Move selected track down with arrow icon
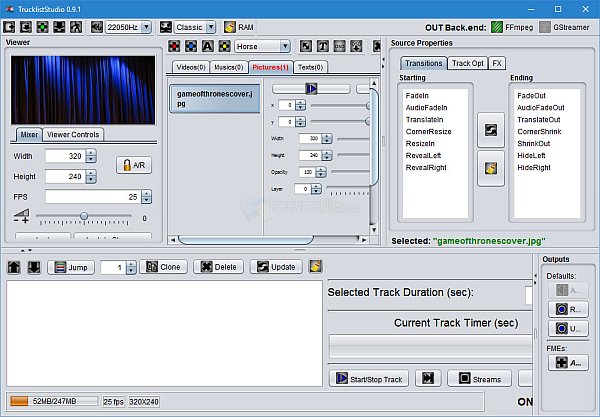The image size is (600, 417). 33,267
